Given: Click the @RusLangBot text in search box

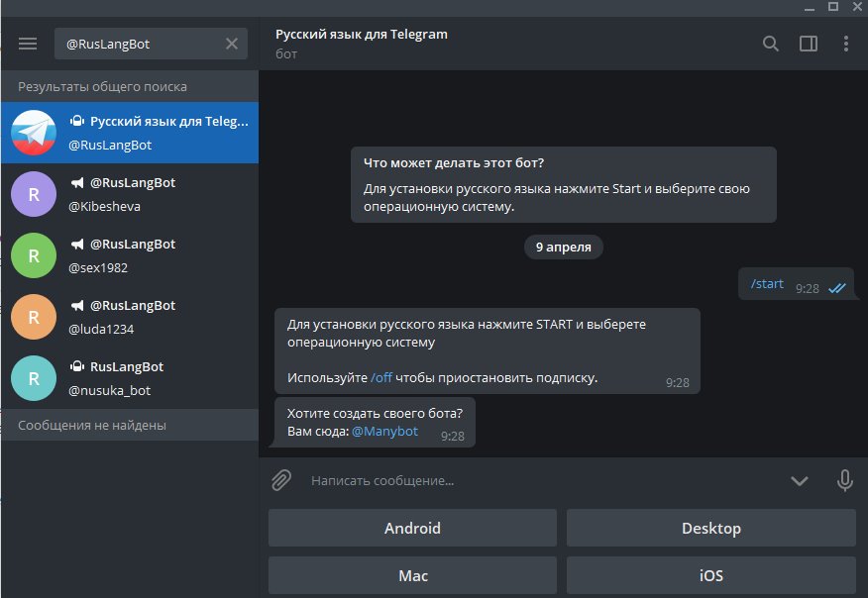Looking at the screenshot, I should point(107,44).
